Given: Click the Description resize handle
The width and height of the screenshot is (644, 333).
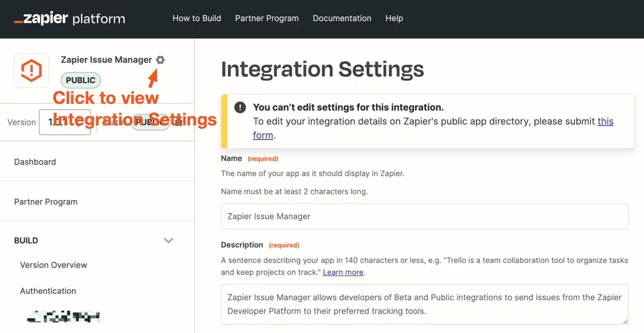Looking at the screenshot, I should tap(625, 321).
